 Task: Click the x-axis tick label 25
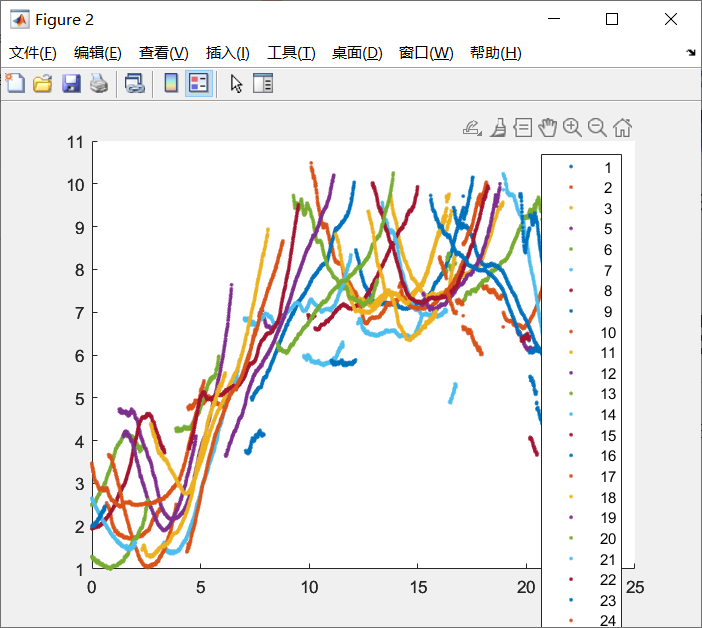[x=635, y=587]
